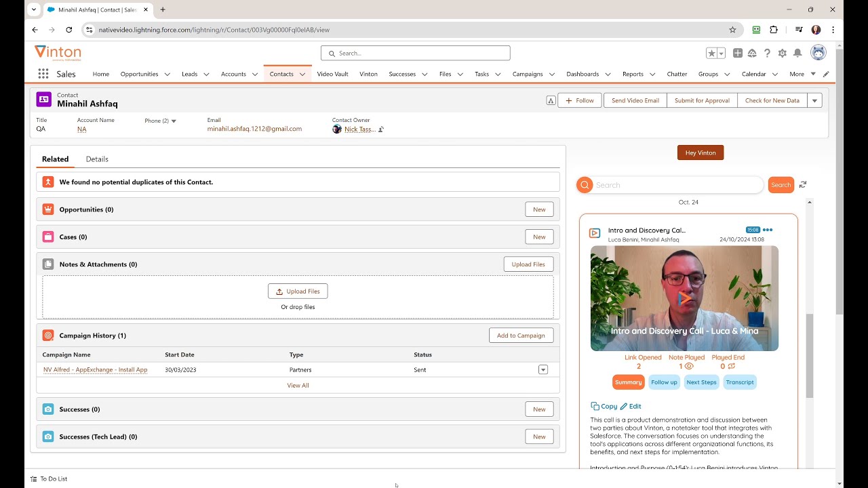Click the Vinton panel search field
Viewport: 868px width, 488px height.
(x=678, y=184)
